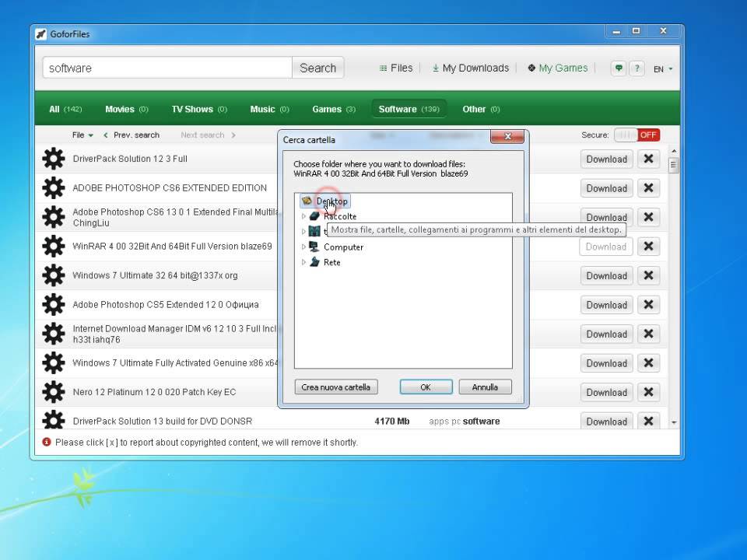747x560 pixels.
Task: Switch to the All category tab
Action: tap(65, 109)
